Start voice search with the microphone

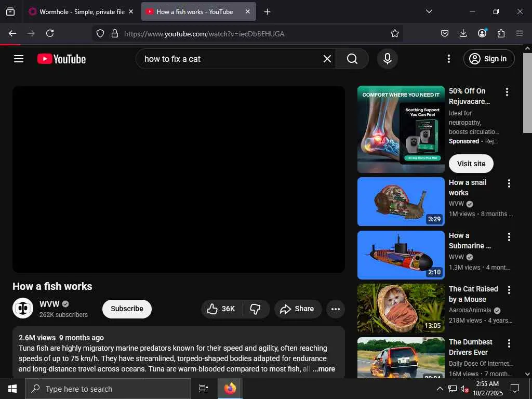point(388,59)
